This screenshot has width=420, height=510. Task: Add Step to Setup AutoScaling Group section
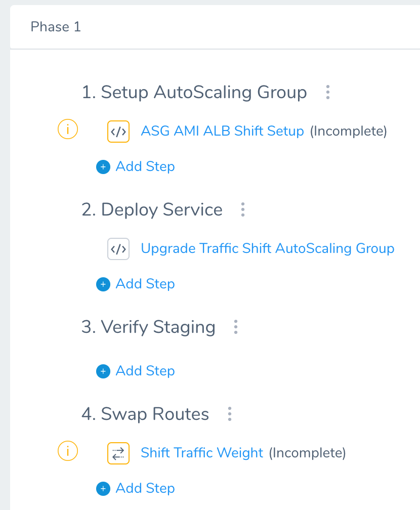145,166
